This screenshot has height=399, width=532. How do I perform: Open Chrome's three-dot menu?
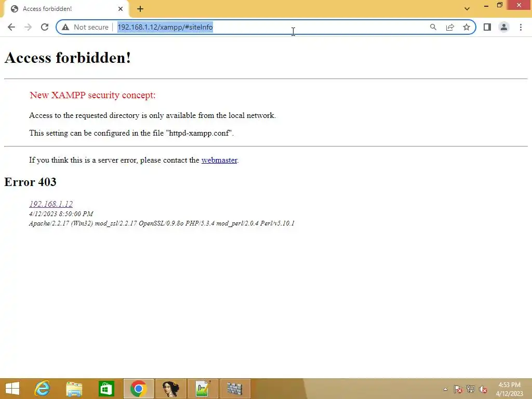[521, 27]
